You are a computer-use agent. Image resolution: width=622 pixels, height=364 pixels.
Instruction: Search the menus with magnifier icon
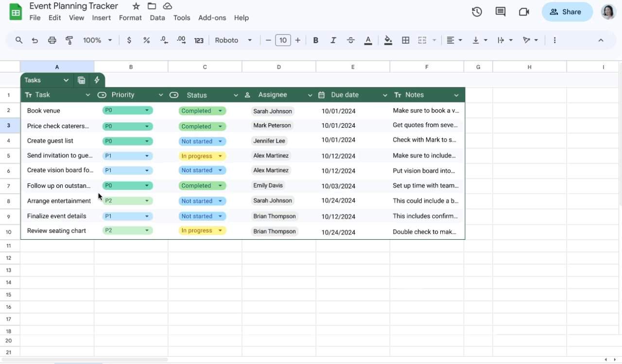19,40
